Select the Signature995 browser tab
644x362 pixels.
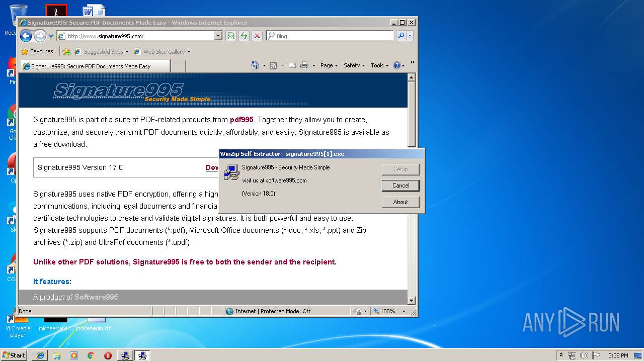94,66
